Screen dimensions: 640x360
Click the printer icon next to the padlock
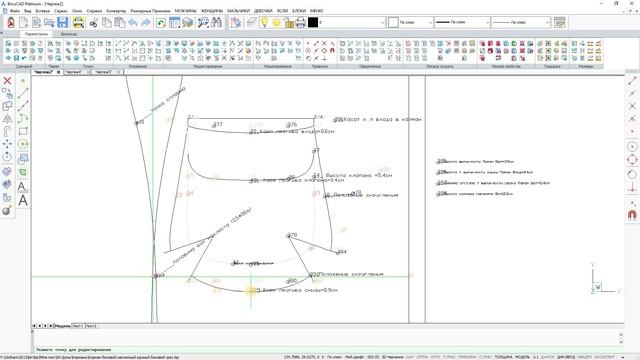[x=300, y=22]
